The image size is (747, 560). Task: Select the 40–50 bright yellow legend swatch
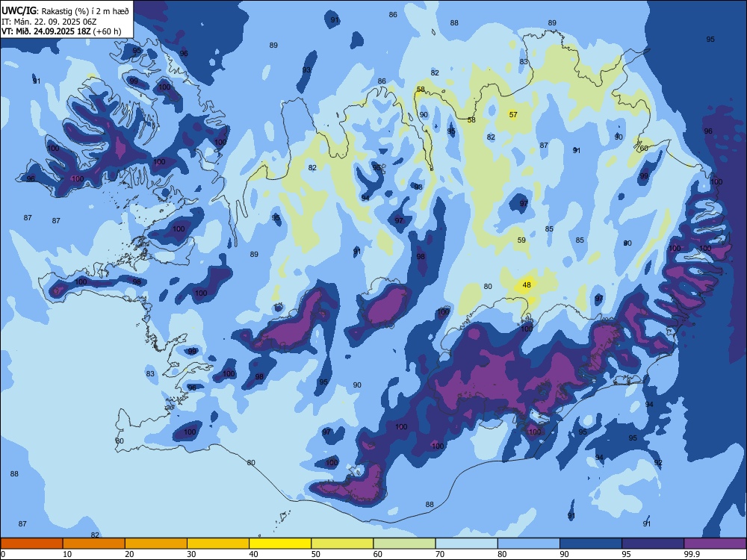tap(280, 544)
